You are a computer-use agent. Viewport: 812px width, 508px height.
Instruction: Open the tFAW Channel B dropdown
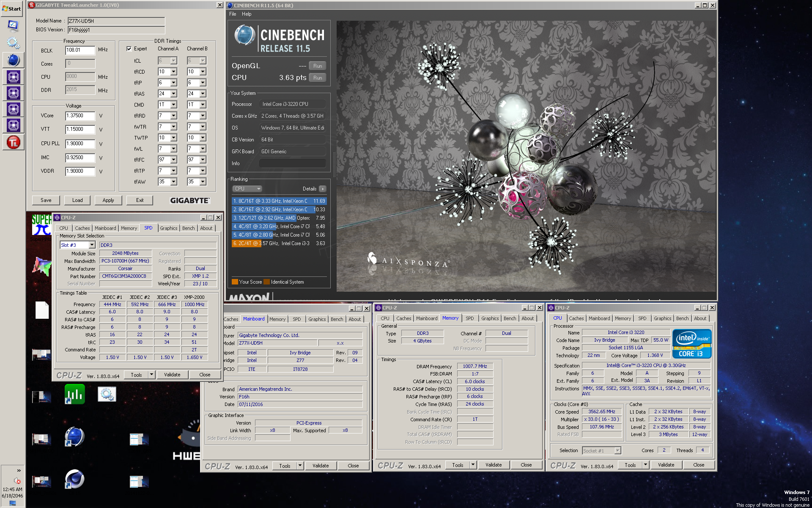point(203,182)
